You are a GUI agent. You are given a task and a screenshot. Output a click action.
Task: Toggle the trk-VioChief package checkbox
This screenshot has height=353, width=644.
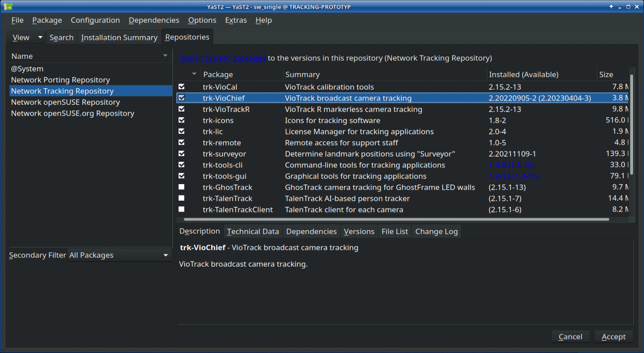(x=181, y=98)
